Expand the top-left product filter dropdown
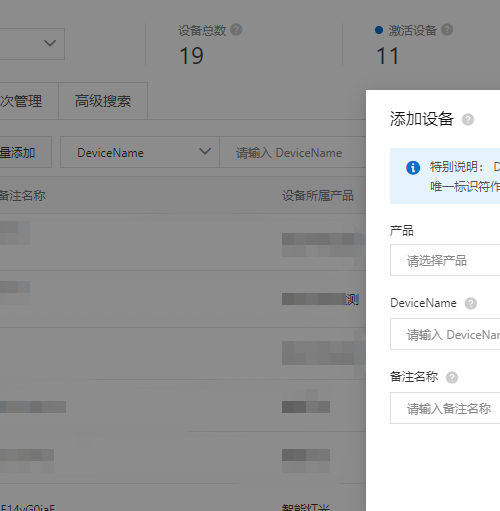 [32, 44]
